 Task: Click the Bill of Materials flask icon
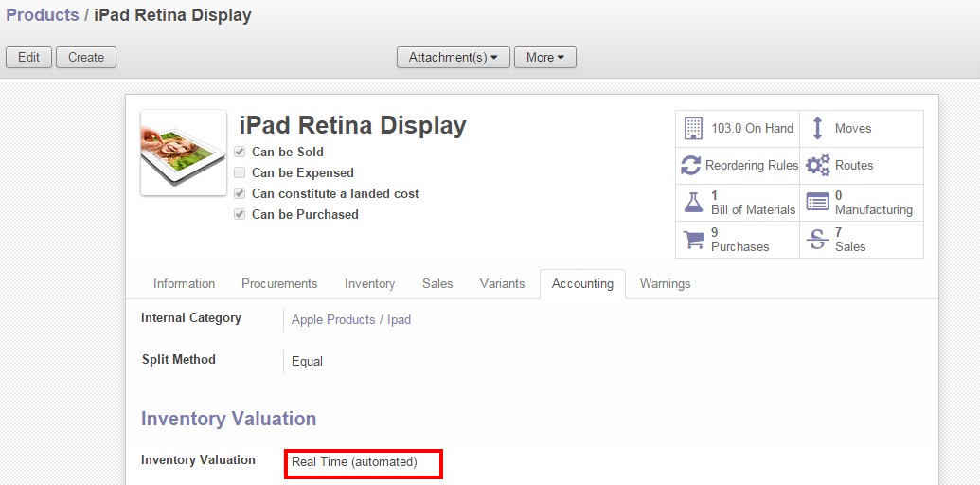tap(694, 203)
